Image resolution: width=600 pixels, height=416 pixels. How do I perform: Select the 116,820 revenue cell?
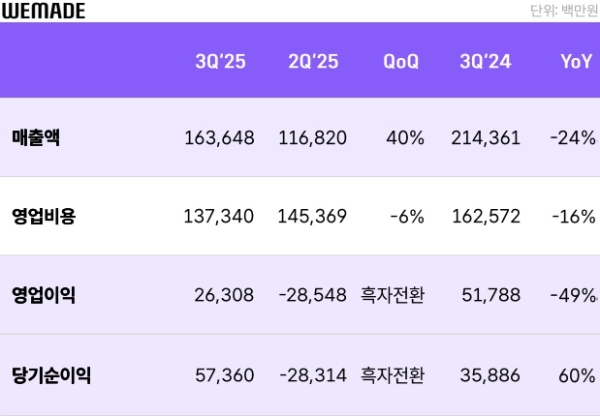312,138
